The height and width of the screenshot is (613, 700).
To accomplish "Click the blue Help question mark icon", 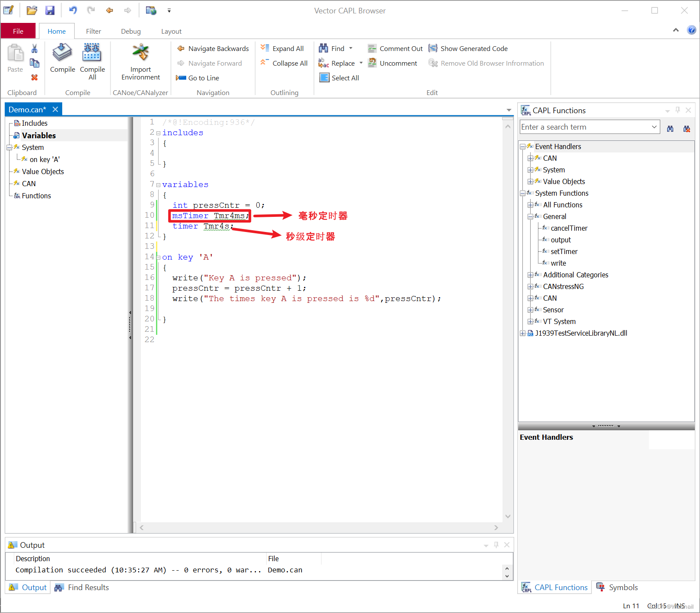I will (691, 30).
